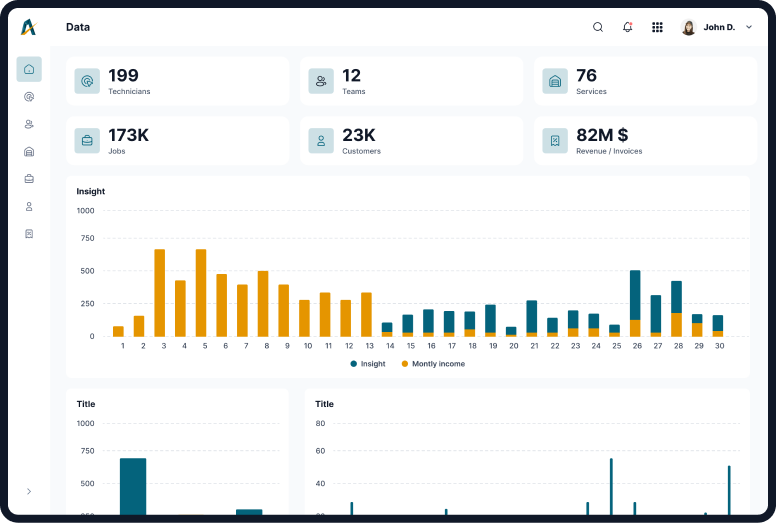Click the orange bar for day 3
Image resolution: width=776 pixels, height=523 pixels.
point(159,293)
